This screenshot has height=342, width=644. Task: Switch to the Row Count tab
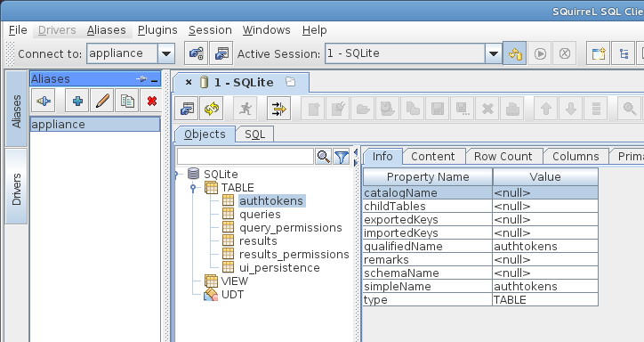click(503, 157)
